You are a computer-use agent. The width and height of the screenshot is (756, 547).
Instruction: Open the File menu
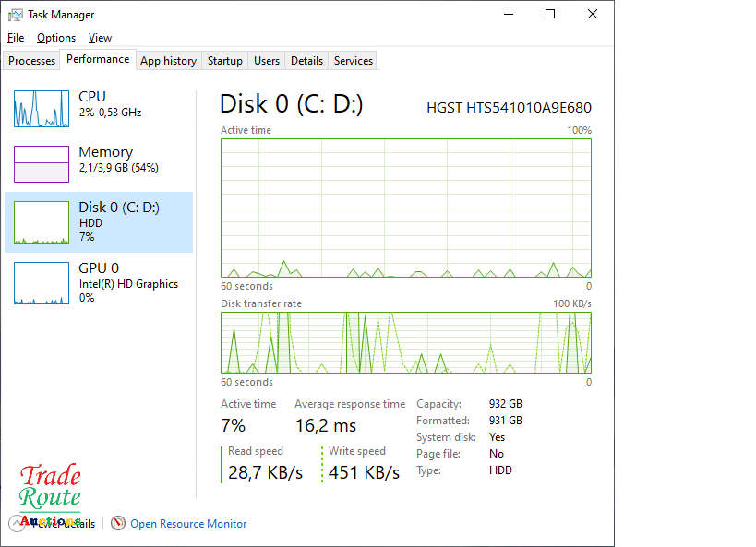16,38
